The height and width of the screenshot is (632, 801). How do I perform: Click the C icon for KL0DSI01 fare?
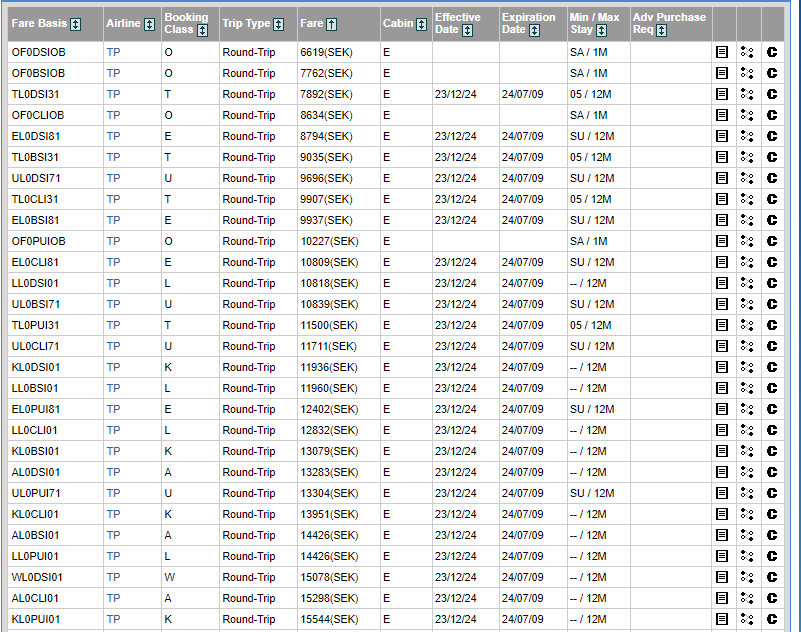772,367
